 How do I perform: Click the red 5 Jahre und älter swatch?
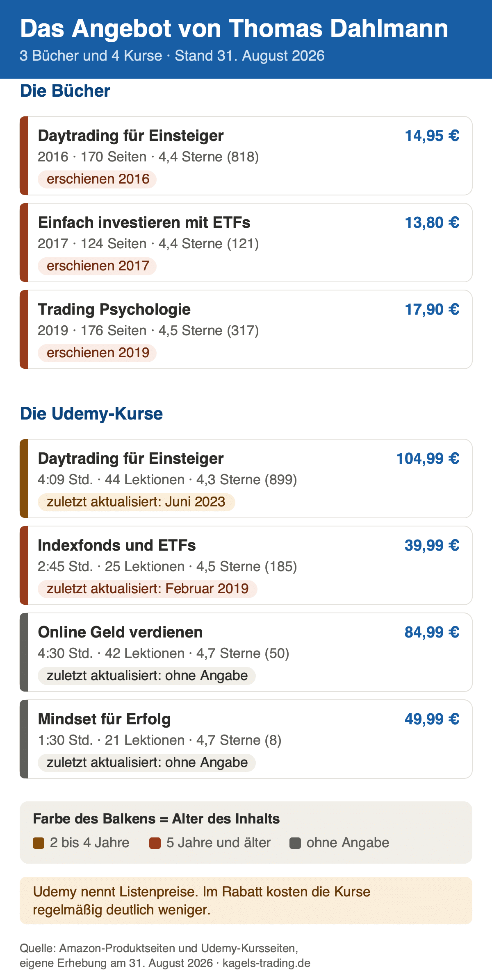[155, 844]
